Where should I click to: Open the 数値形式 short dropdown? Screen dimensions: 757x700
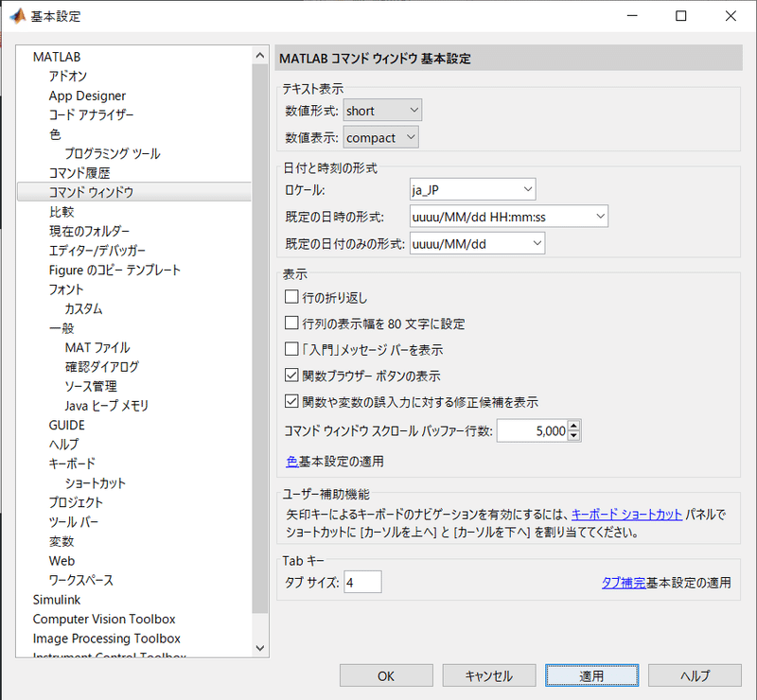tap(382, 110)
